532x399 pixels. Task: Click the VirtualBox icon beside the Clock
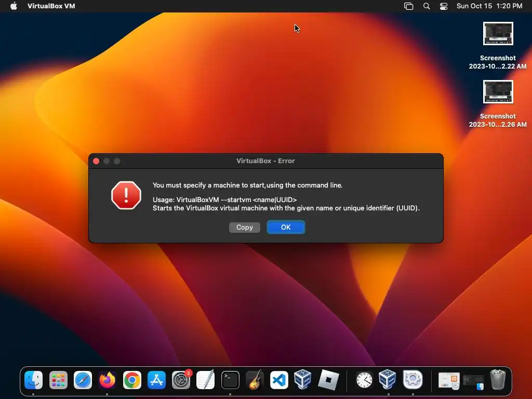point(388,379)
